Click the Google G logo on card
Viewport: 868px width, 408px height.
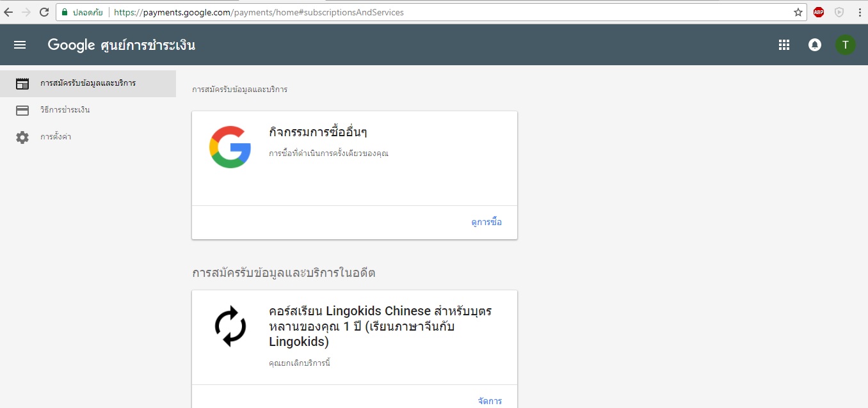(230, 147)
